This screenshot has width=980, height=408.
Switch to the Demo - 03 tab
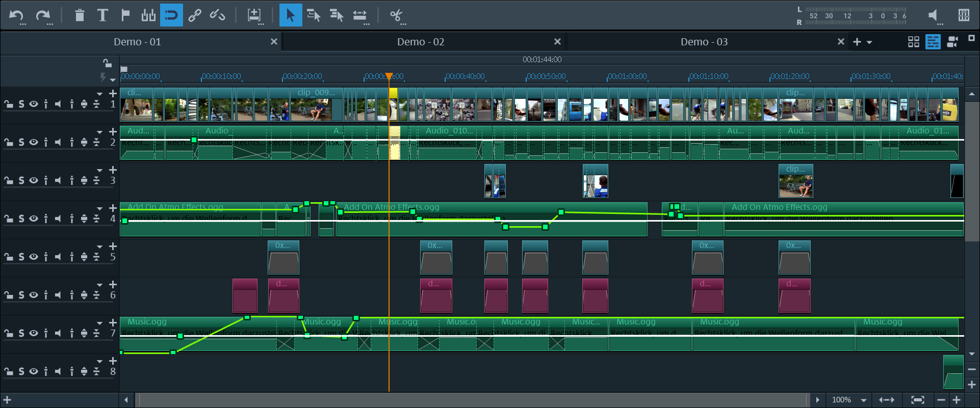(704, 42)
